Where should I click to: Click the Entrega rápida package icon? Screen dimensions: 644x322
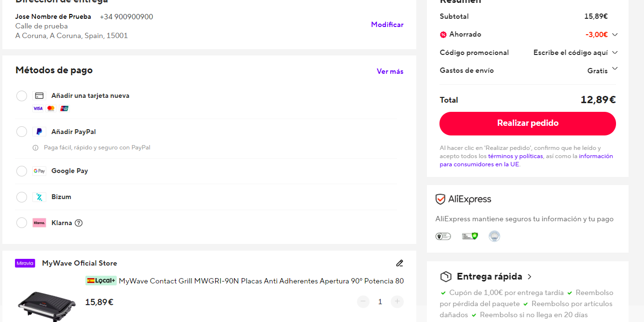[x=446, y=277]
